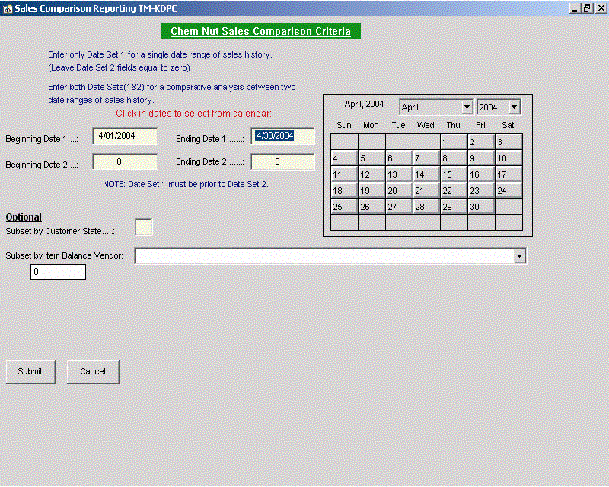
Task: Click the NOTE about Date Set 1
Action: click(186, 184)
